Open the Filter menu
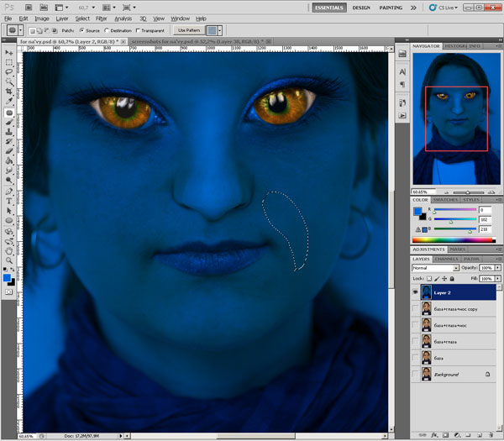Screen dimensions: 504x441 pos(101,18)
